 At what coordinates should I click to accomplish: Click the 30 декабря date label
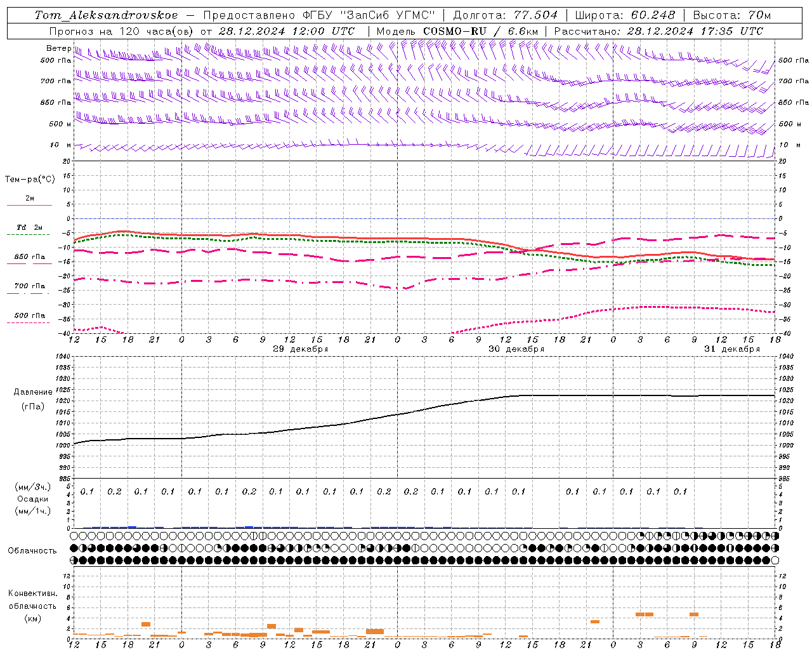pyautogui.click(x=516, y=349)
